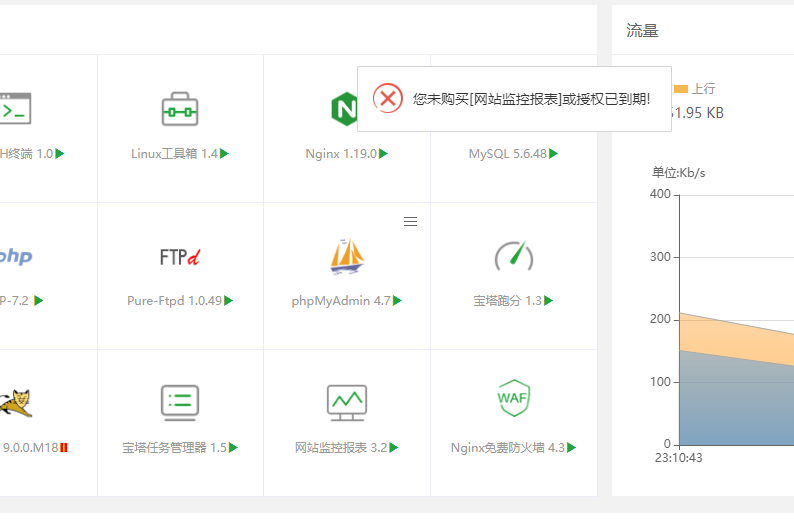Toggle PHP-7.2 green status arrow
The height and width of the screenshot is (520, 794).
38,301
